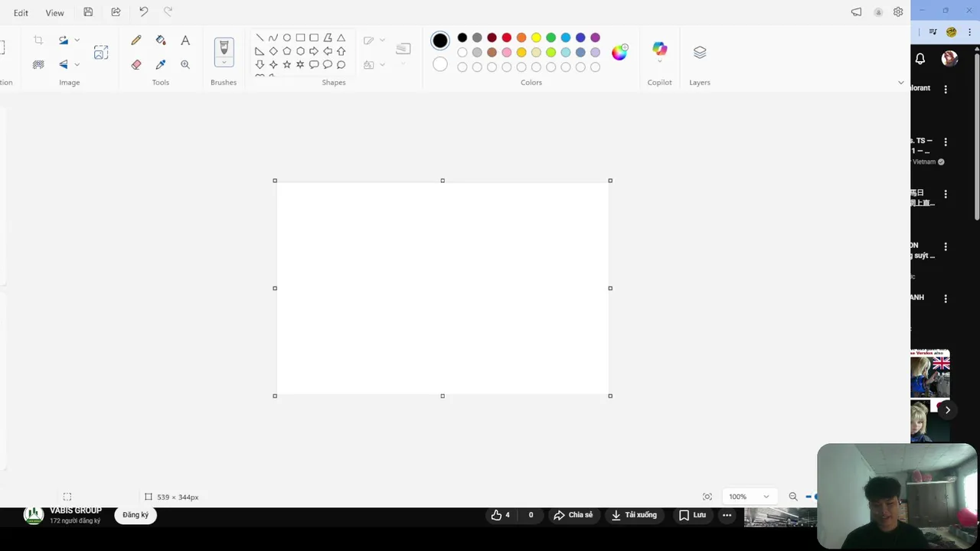Click the YouTube Đăng ký subscribe button

point(136,515)
